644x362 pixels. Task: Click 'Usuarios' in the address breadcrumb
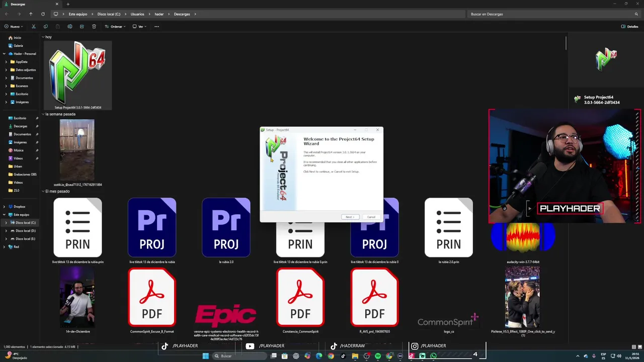click(137, 14)
